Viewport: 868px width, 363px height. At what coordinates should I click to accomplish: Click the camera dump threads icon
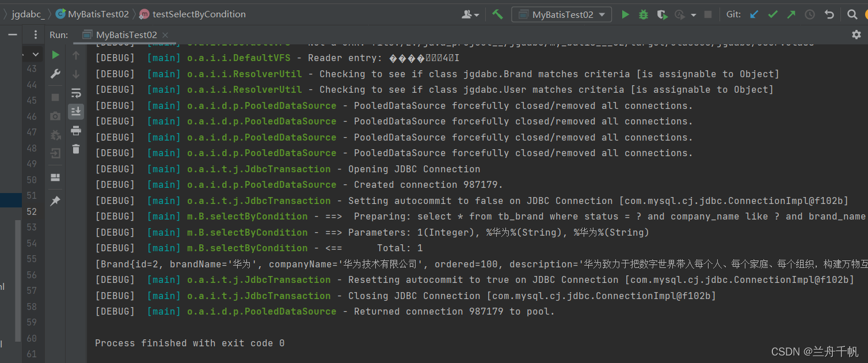click(55, 116)
